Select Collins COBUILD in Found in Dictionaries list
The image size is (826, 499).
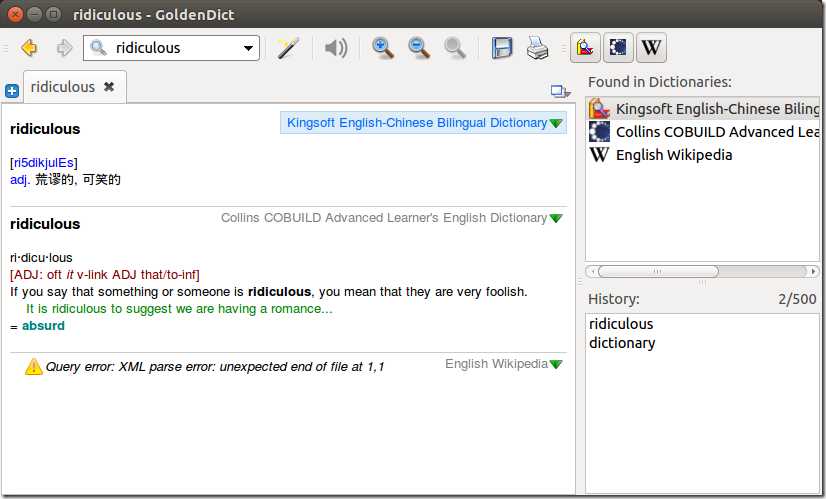click(x=704, y=132)
